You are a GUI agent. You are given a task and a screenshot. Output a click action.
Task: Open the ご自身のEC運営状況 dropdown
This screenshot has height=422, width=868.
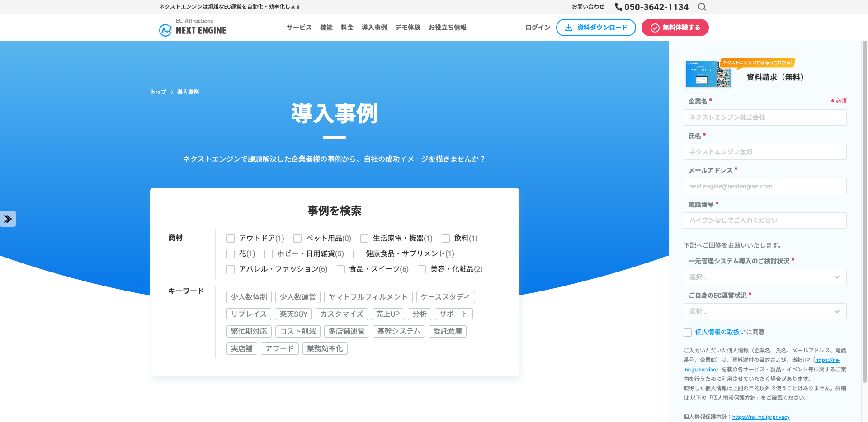point(764,311)
